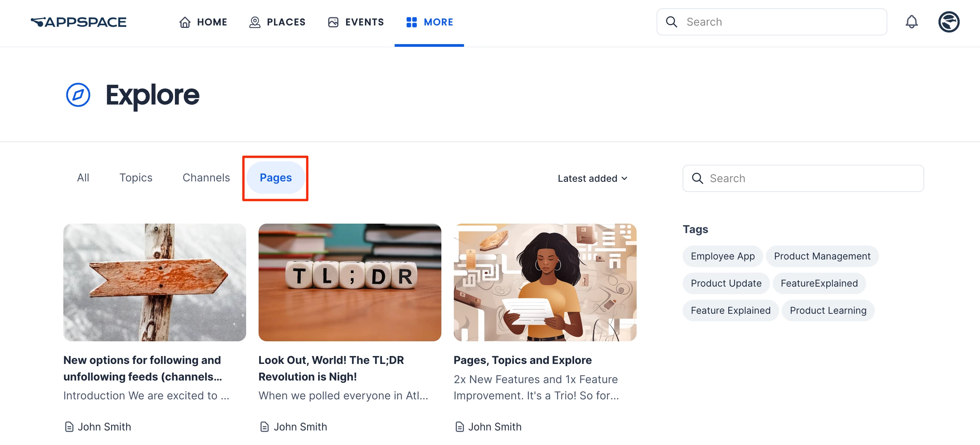Click the Home house icon

pos(185,22)
